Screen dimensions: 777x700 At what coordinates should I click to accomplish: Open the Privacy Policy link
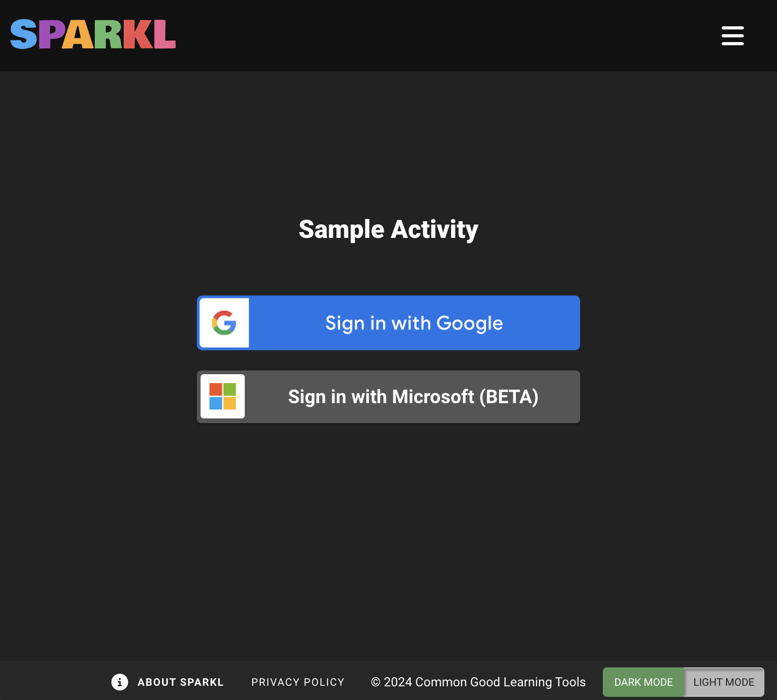pyautogui.click(x=298, y=682)
